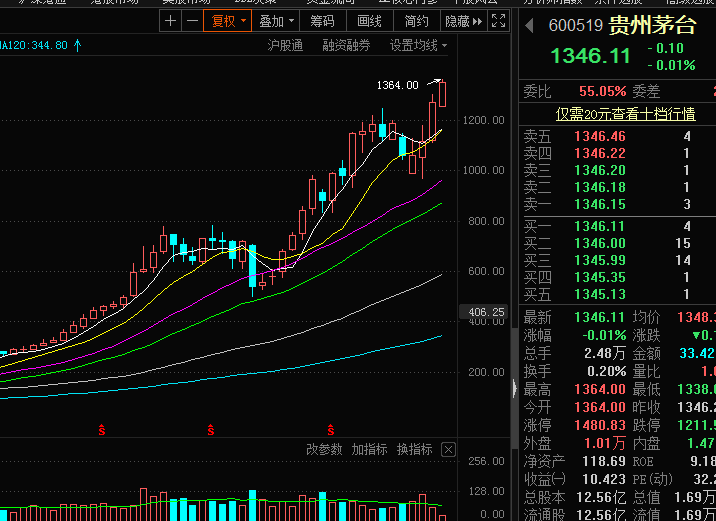Click 委比 value 55.05%
716x521 pixels.
point(602,91)
